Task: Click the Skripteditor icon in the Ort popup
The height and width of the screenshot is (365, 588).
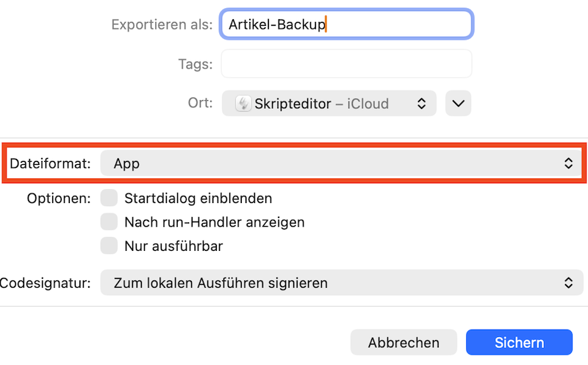Action: tap(243, 104)
